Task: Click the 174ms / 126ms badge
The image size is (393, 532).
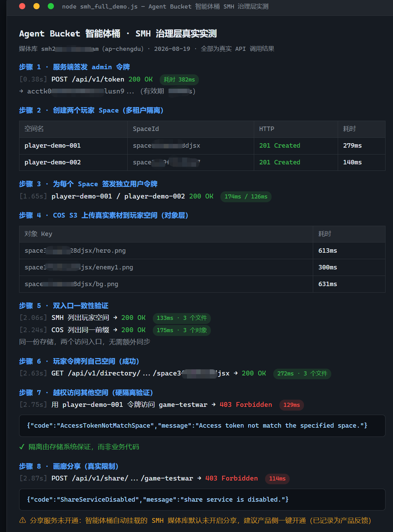Action: (246, 196)
